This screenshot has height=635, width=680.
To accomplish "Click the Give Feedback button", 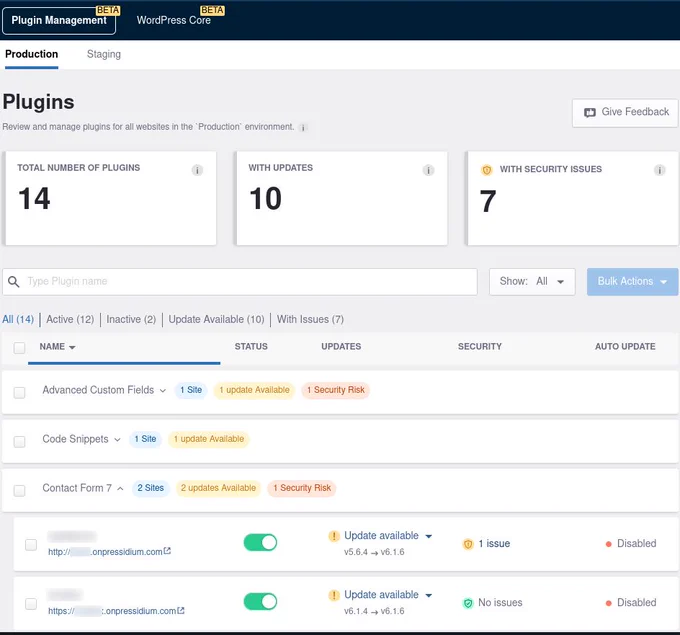I will [625, 113].
